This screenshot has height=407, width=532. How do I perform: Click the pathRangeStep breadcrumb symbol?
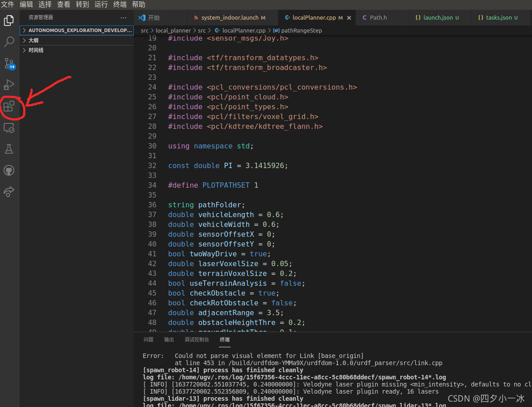(301, 30)
